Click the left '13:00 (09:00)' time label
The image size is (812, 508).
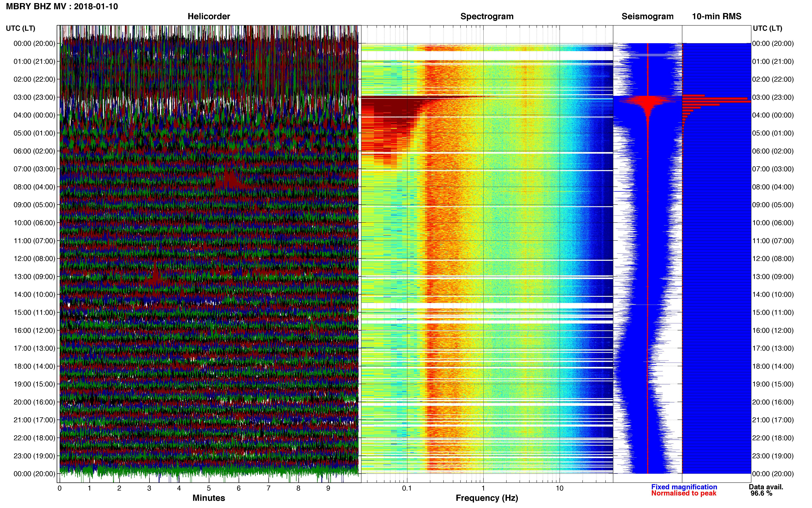click(34, 277)
